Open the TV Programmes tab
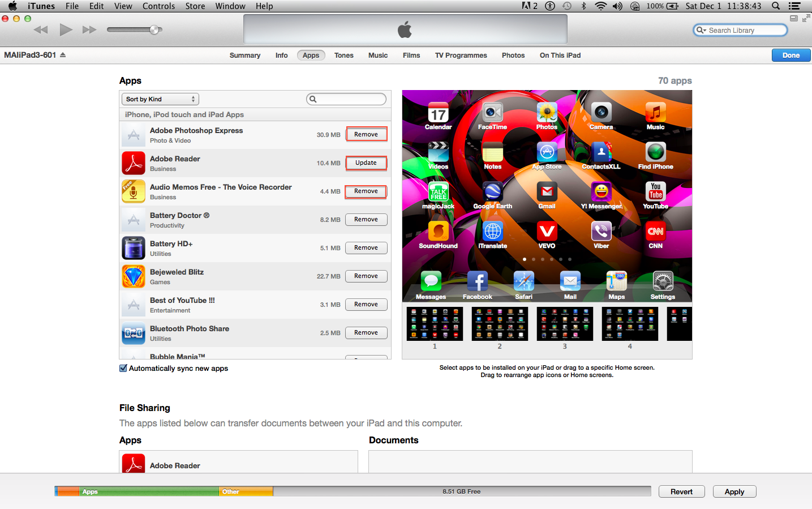 pos(461,55)
